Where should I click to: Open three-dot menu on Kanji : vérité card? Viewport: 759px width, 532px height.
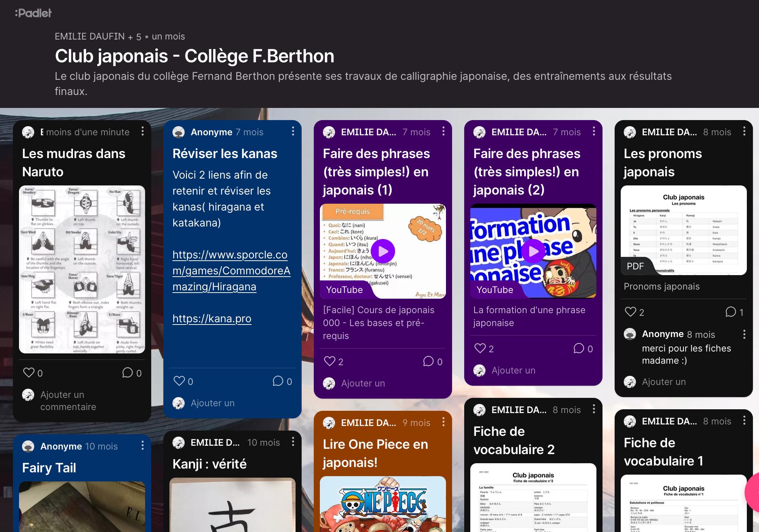293,442
